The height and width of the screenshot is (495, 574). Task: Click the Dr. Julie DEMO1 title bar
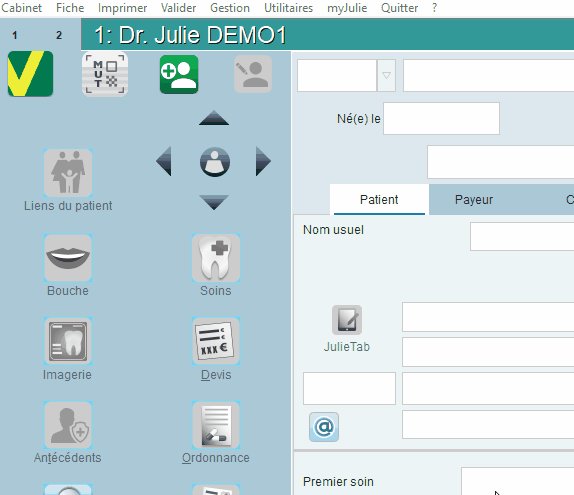pyautogui.click(x=327, y=34)
